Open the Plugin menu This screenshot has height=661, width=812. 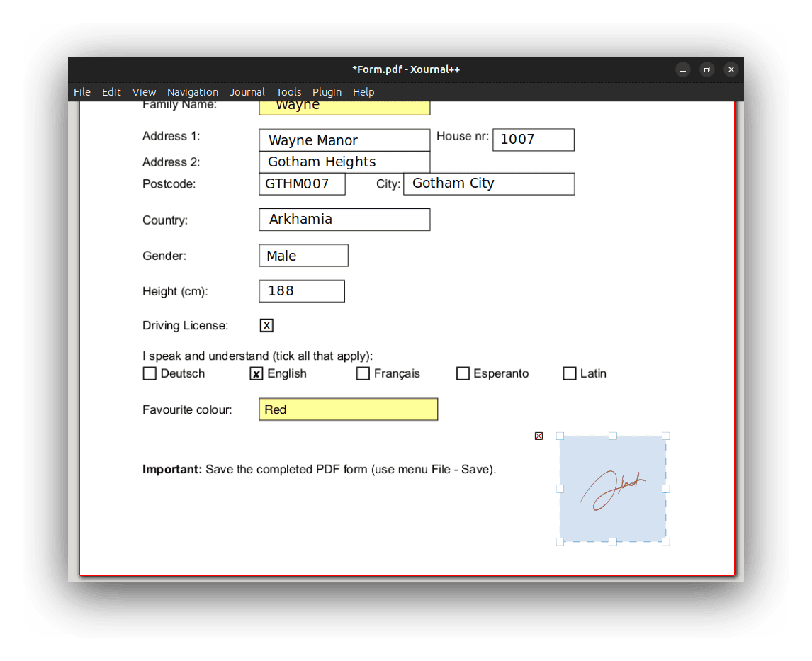(327, 92)
